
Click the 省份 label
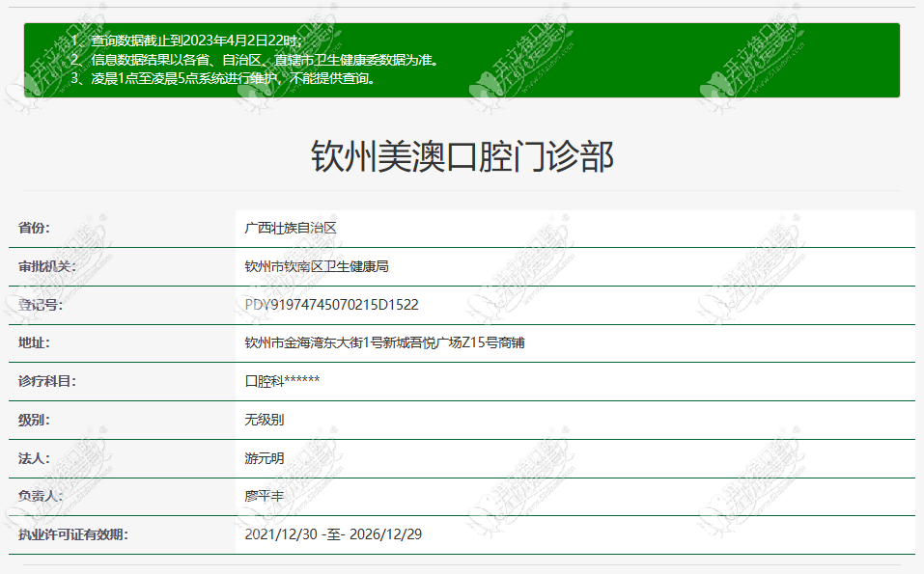[x=34, y=228]
